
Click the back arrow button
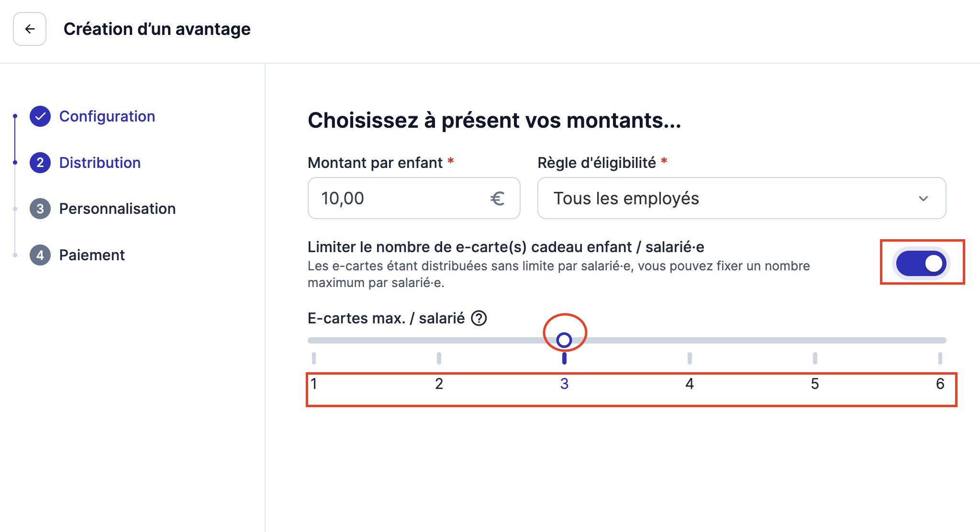click(30, 29)
